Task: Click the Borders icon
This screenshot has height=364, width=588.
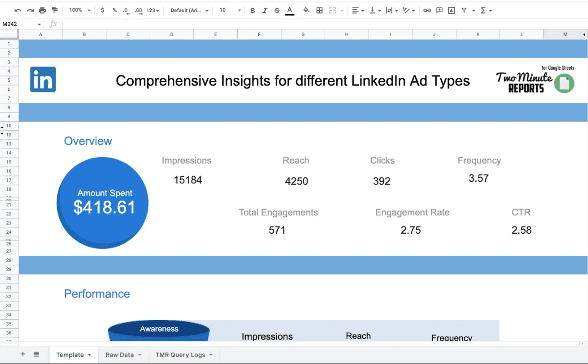Action: coord(320,10)
